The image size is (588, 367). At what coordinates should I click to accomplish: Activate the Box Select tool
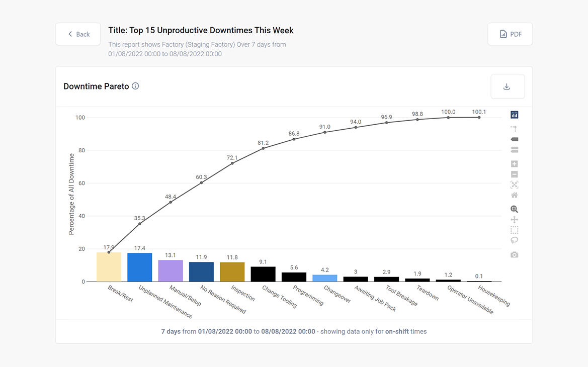pyautogui.click(x=514, y=230)
